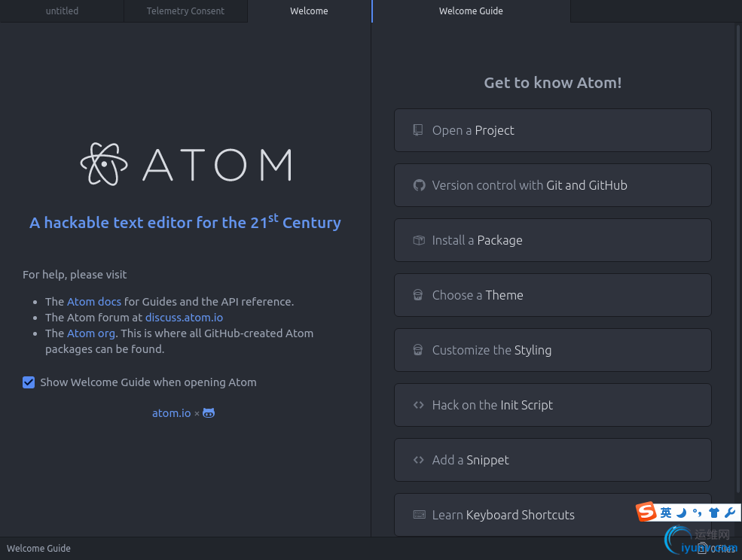
Task: Follow the Atom org link
Action: [x=91, y=333]
